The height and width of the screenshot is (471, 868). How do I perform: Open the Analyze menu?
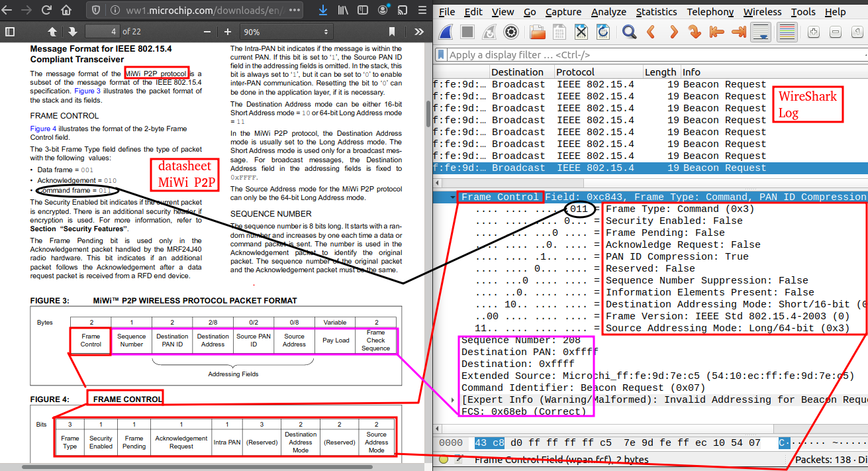[608, 12]
